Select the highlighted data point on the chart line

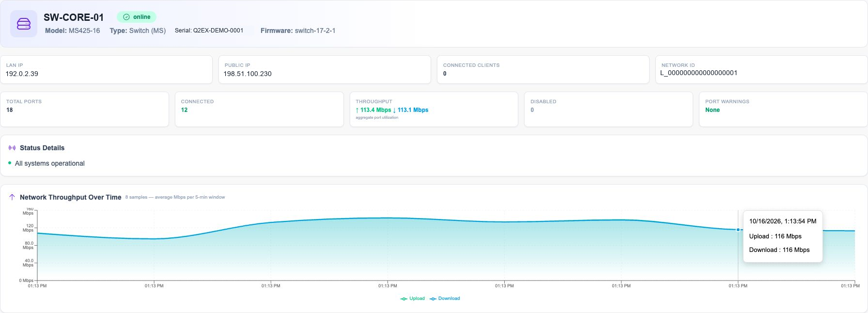738,230
